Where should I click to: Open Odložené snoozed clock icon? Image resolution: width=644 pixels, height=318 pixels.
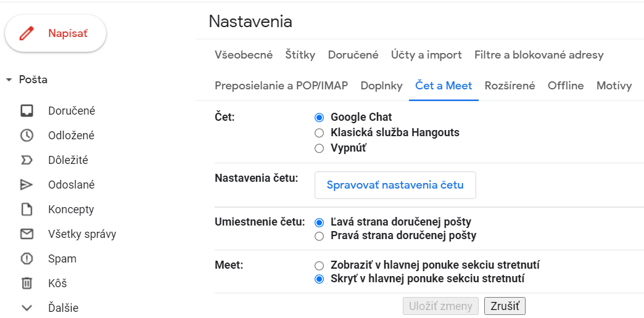(27, 136)
